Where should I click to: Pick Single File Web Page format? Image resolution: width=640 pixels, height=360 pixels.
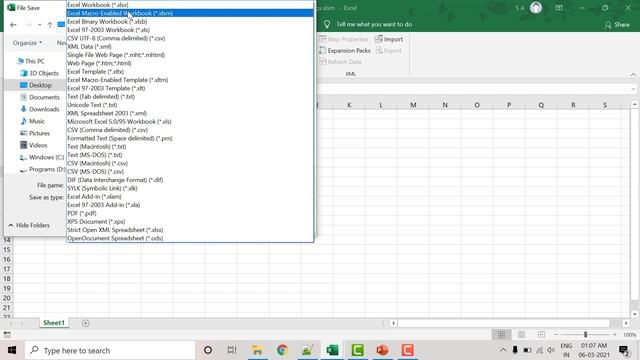coord(190,55)
